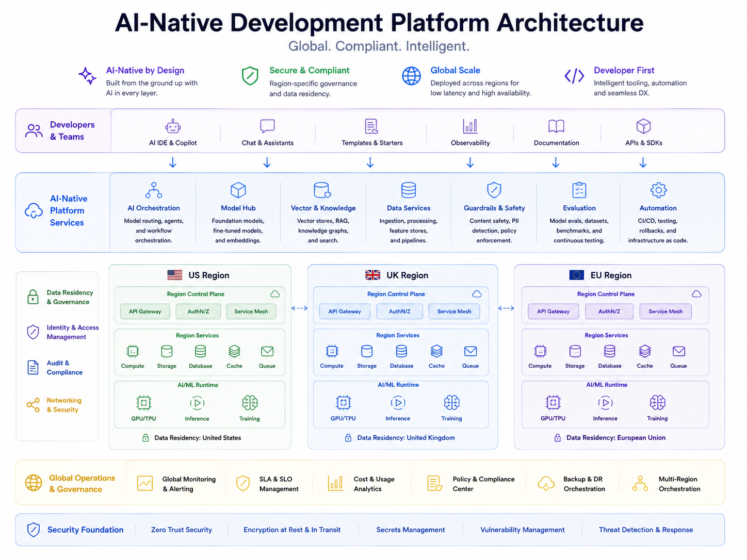The width and height of the screenshot is (747, 560).
Task: Click the EU Region Training brain icon
Action: pyautogui.click(x=657, y=403)
